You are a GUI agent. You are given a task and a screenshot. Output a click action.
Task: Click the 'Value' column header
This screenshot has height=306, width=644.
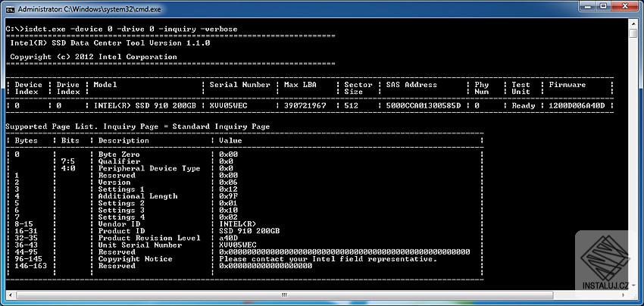pos(230,140)
